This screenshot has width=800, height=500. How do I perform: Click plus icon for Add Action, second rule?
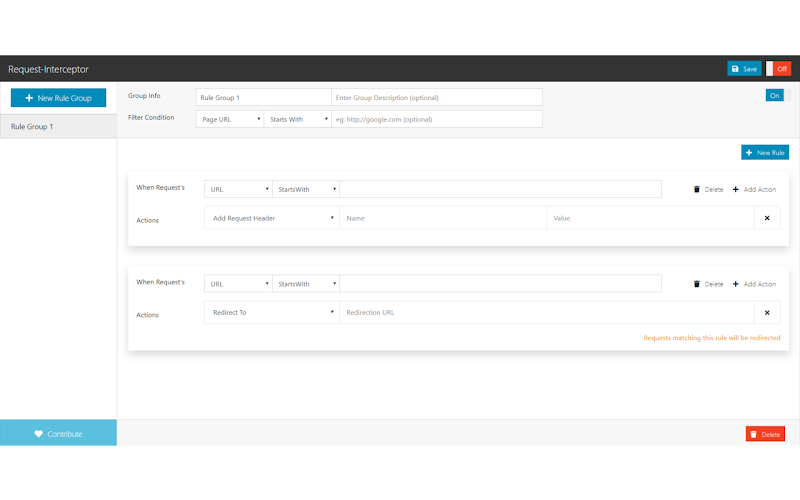pyautogui.click(x=735, y=284)
